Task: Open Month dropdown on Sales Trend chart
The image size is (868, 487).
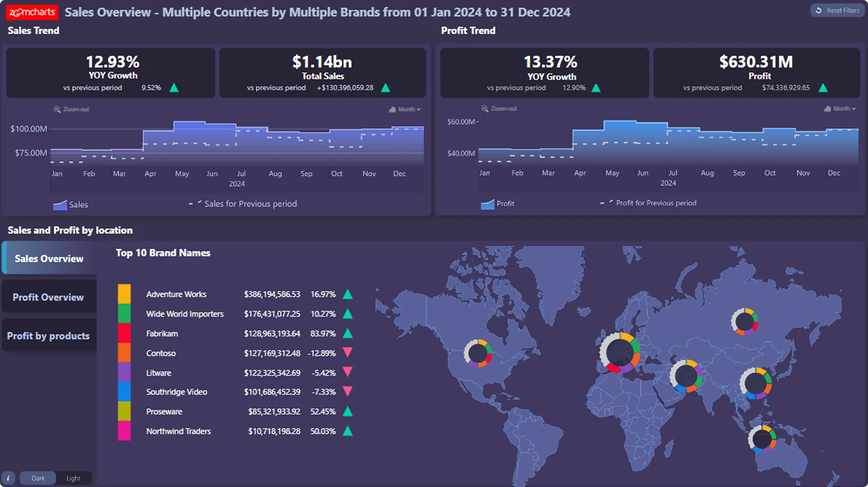Action: coord(405,110)
